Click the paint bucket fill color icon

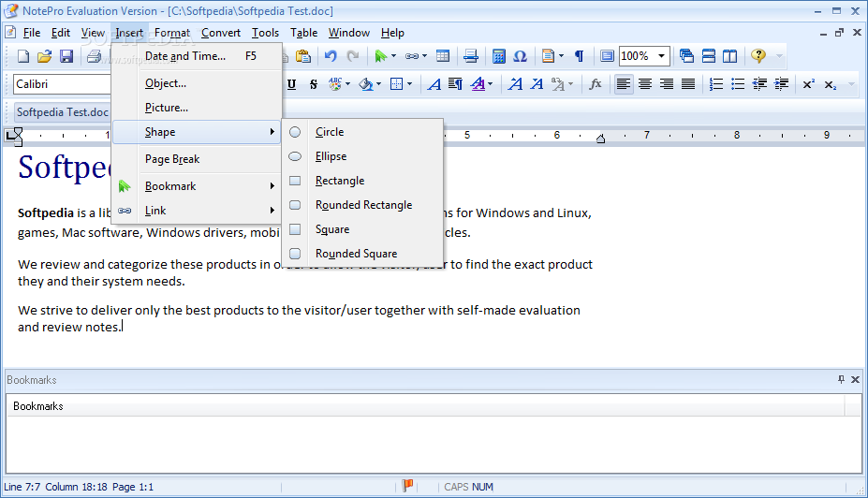(x=365, y=84)
